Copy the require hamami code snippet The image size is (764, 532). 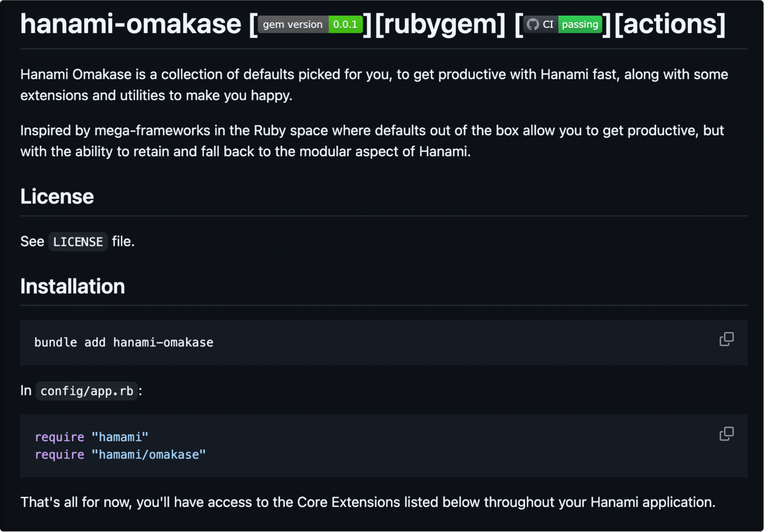tap(726, 434)
